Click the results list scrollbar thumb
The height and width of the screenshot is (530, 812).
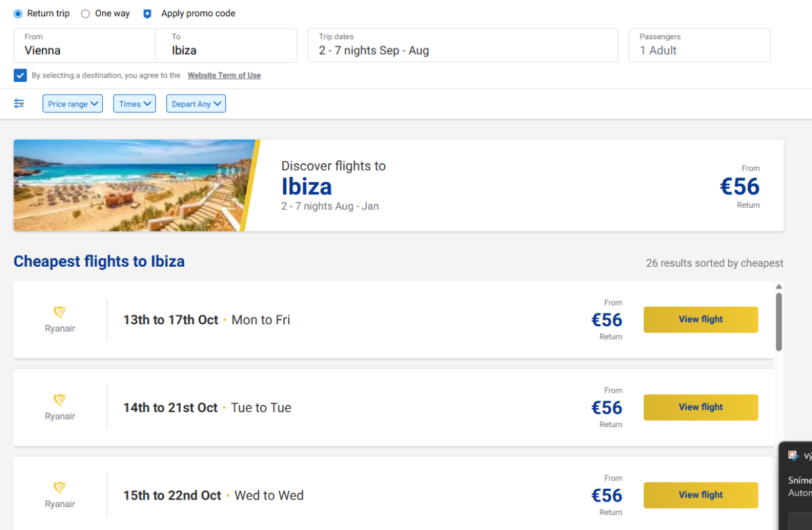(x=779, y=322)
